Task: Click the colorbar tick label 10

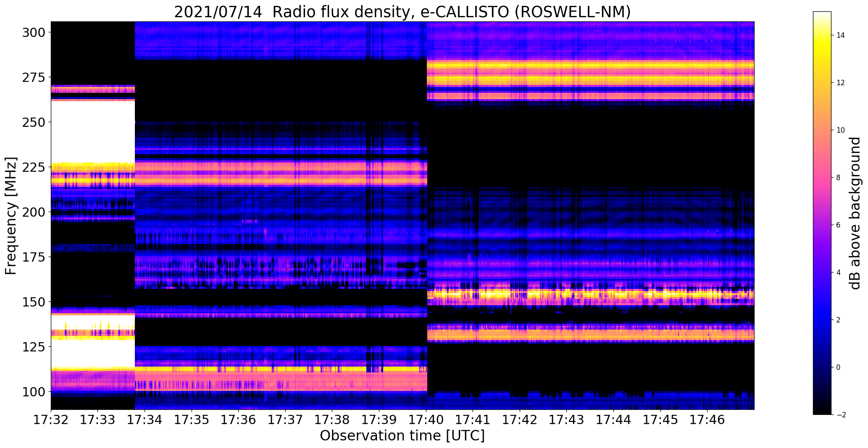Action: click(x=840, y=130)
